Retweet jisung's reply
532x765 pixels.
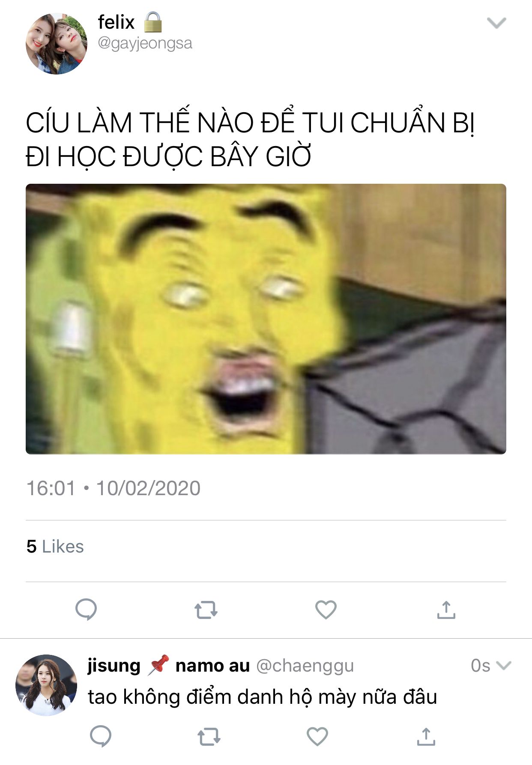209,737
